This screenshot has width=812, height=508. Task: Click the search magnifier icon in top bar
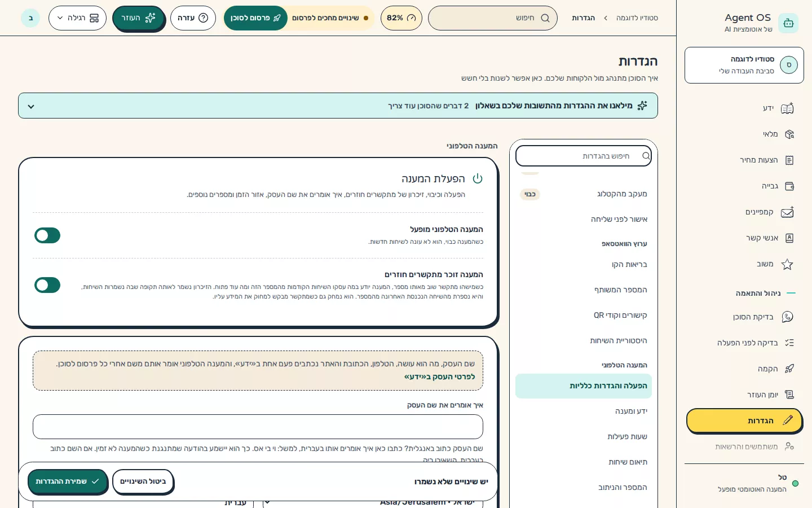click(545, 18)
